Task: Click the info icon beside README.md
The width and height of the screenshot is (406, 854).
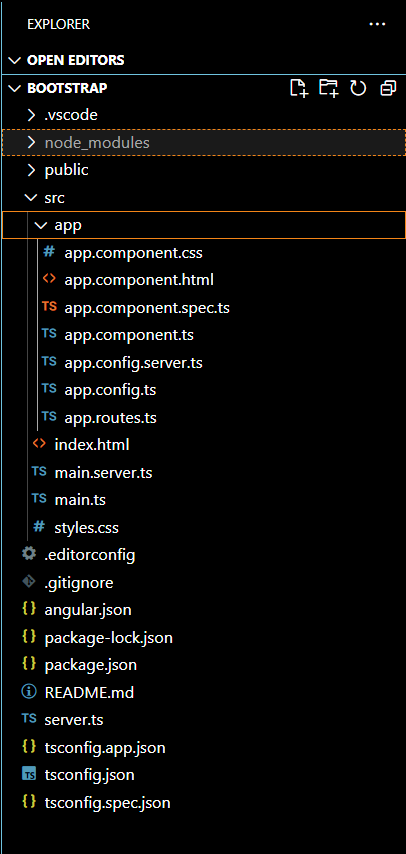Action: (29, 692)
